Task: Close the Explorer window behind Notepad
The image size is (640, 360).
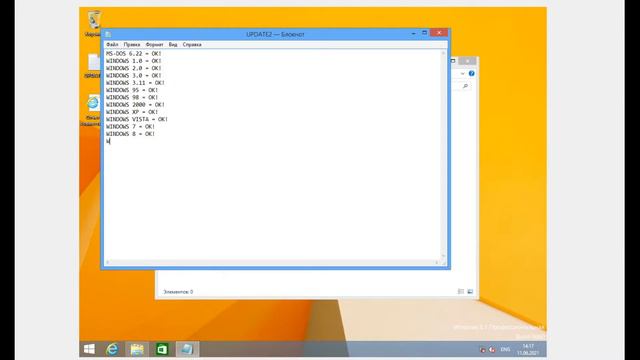Action: point(467,61)
